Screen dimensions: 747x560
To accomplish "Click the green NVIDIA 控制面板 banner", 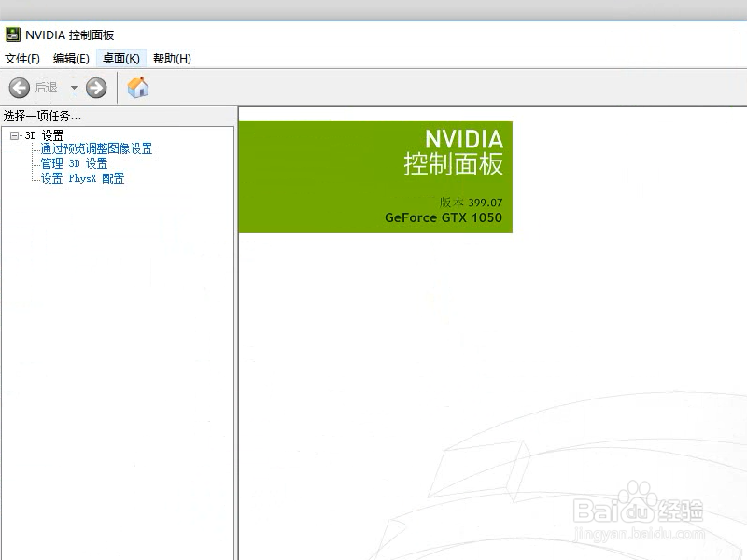I will pyautogui.click(x=375, y=177).
